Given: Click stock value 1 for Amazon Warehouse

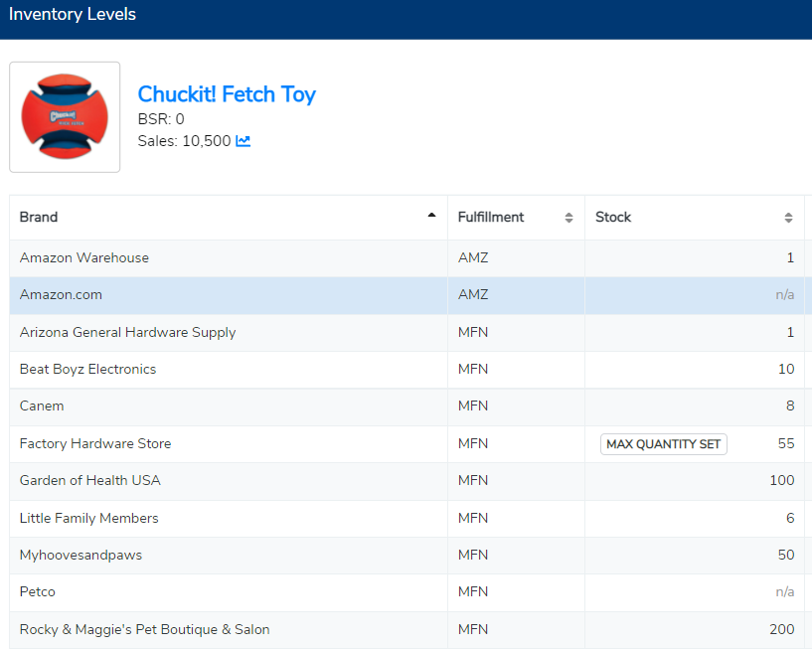Looking at the screenshot, I should pos(790,258).
